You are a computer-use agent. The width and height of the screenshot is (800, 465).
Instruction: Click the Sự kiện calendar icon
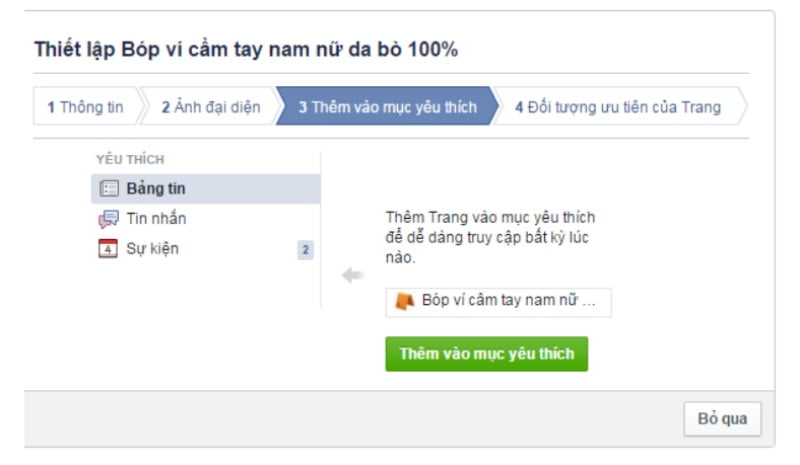pos(108,249)
